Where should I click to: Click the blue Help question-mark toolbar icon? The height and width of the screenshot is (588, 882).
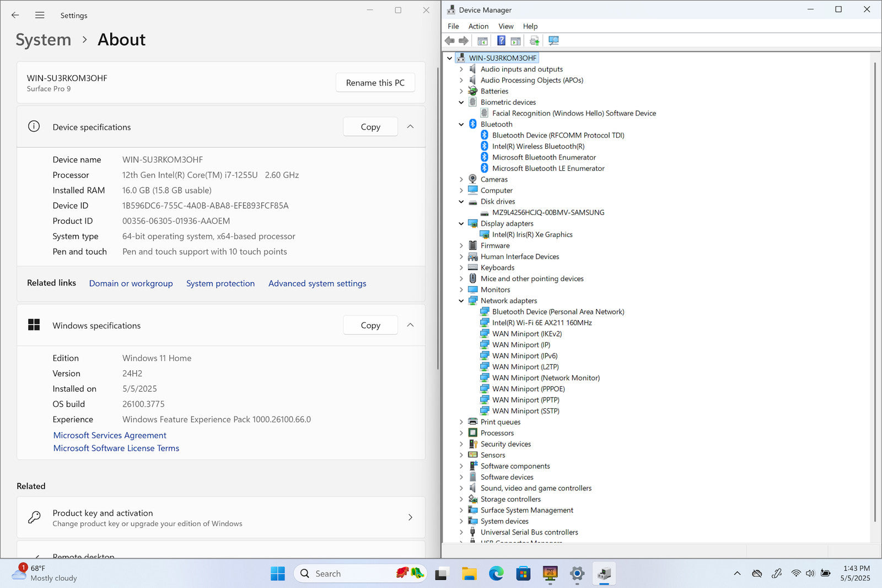(501, 41)
